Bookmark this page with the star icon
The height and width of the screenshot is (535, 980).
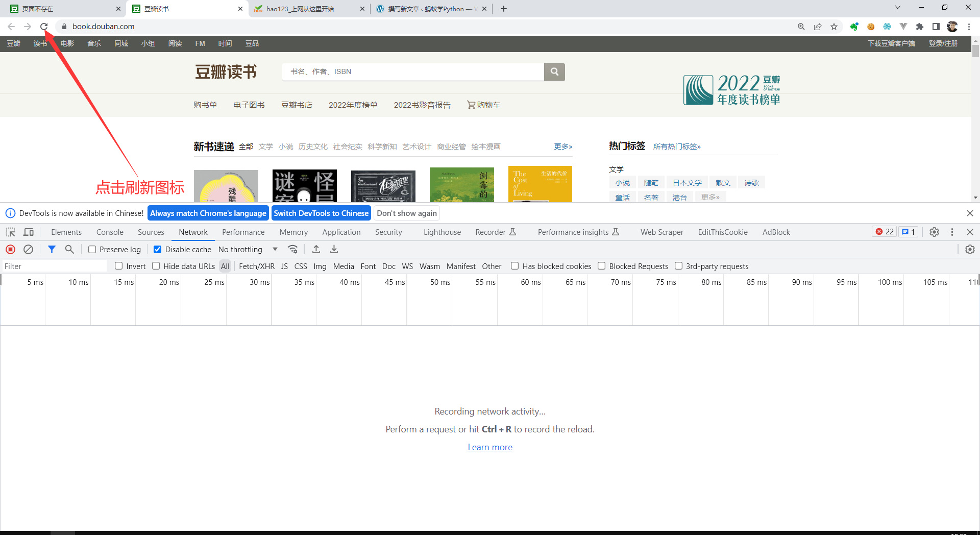(x=834, y=27)
